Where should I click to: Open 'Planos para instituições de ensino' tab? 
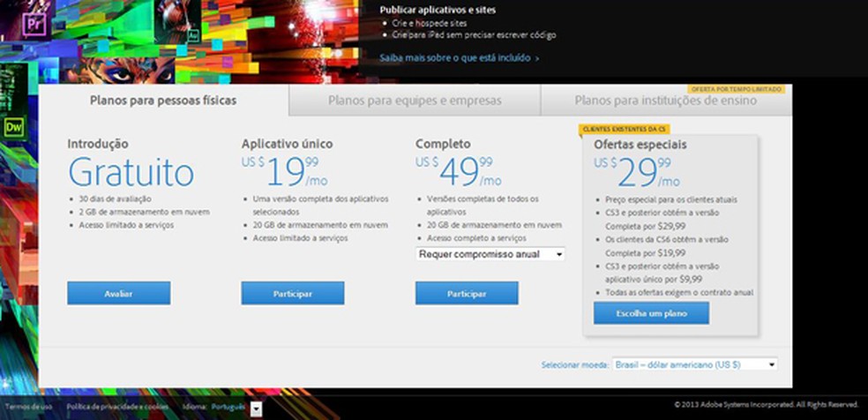pyautogui.click(x=666, y=101)
